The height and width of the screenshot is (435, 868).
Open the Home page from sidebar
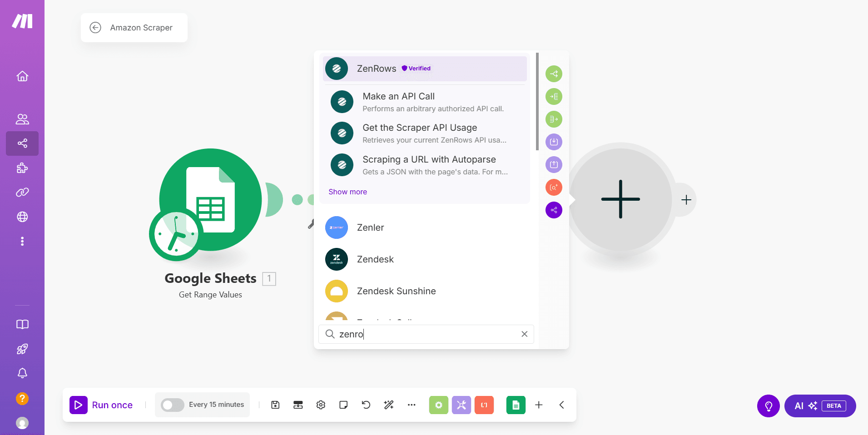[x=22, y=76]
